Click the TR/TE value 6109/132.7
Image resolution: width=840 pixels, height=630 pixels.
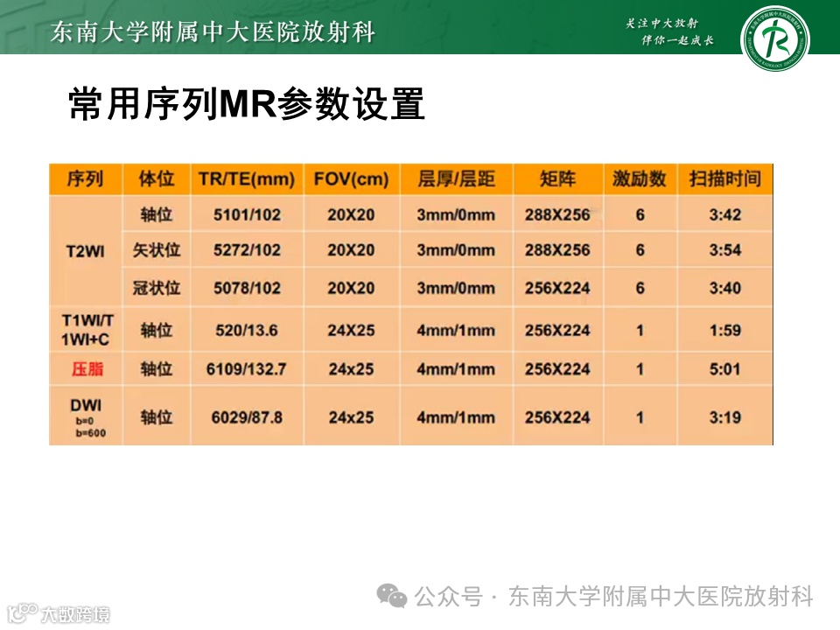click(247, 369)
